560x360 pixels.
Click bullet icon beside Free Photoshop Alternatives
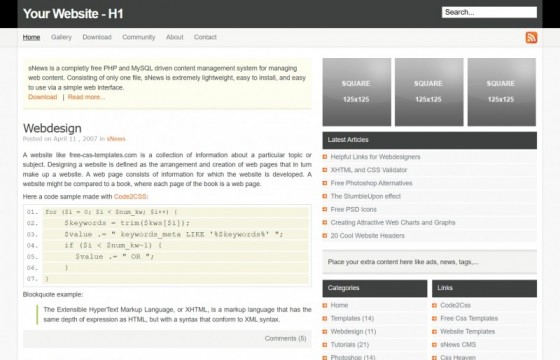[325, 183]
